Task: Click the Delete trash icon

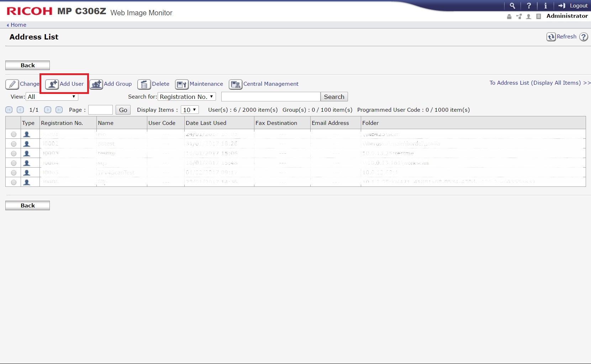Action: 144,84
